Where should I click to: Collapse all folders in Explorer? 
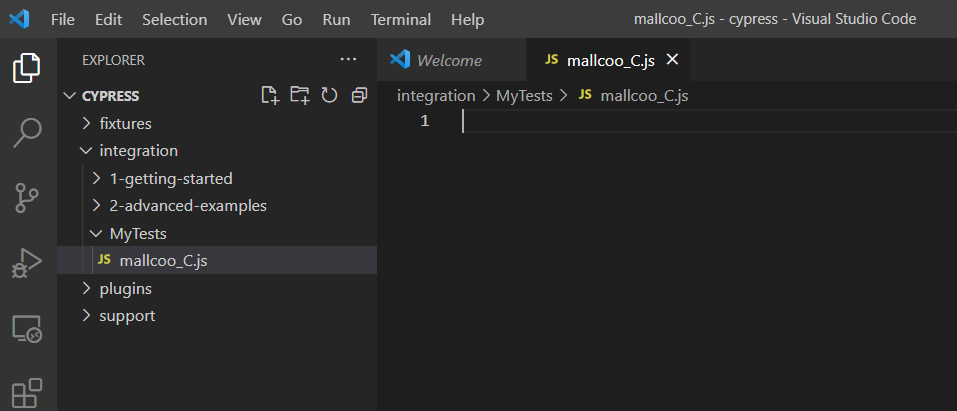click(x=359, y=95)
